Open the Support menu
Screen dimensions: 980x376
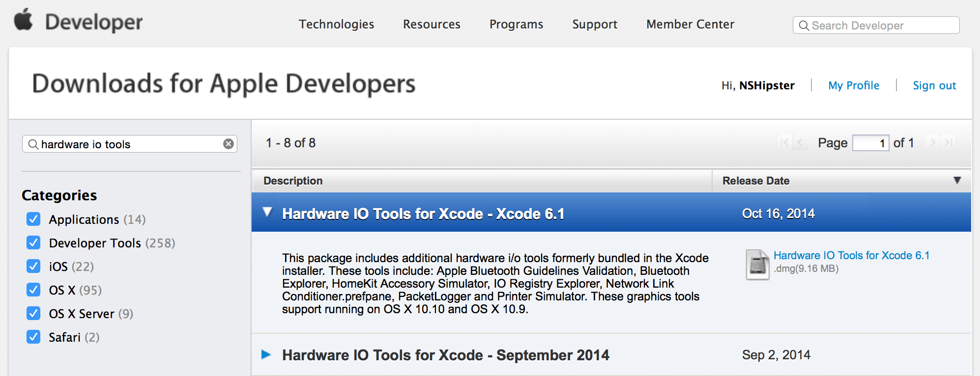595,25
